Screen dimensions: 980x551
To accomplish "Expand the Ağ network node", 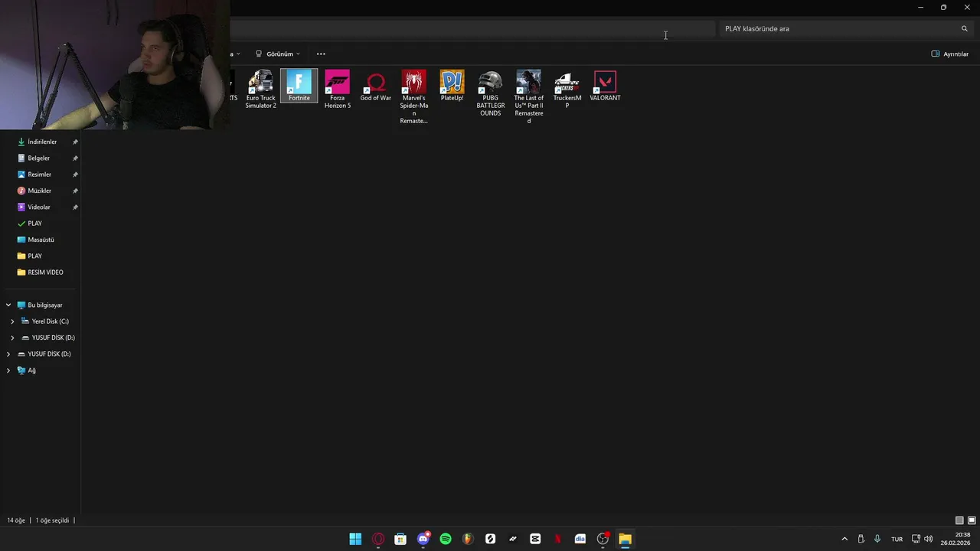I will (8, 370).
